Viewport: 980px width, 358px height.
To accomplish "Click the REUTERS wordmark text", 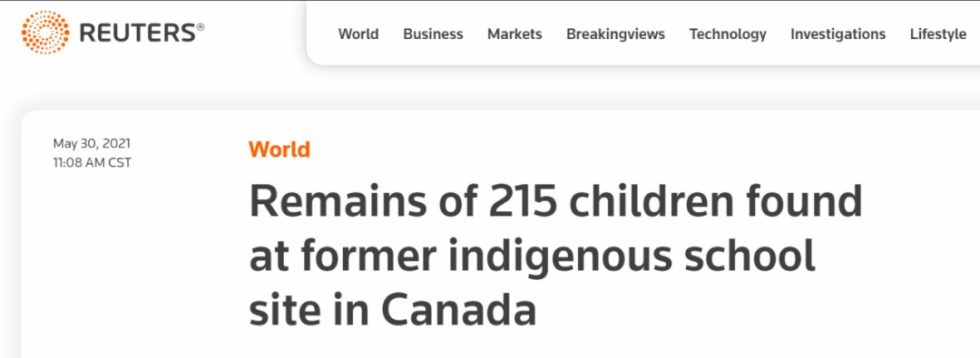I will [138, 34].
